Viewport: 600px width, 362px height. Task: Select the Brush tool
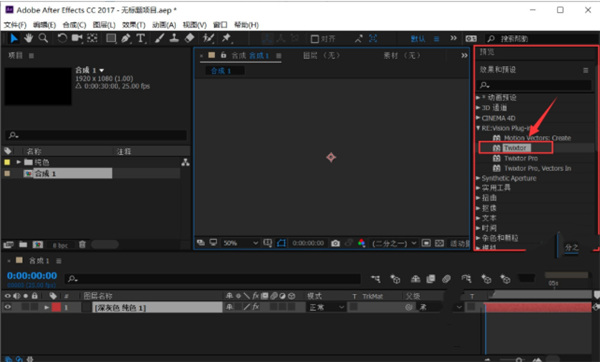[x=160, y=38]
